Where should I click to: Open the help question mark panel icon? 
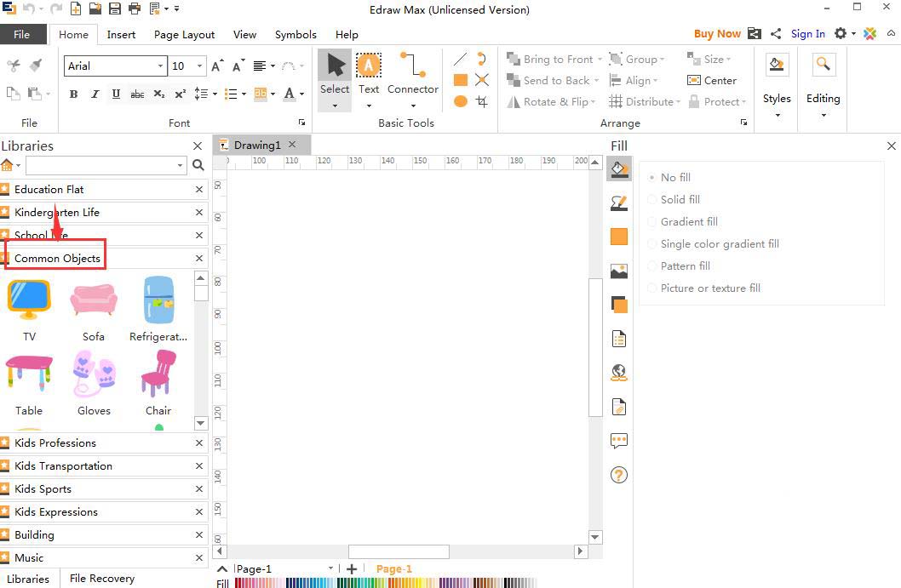[x=619, y=476]
